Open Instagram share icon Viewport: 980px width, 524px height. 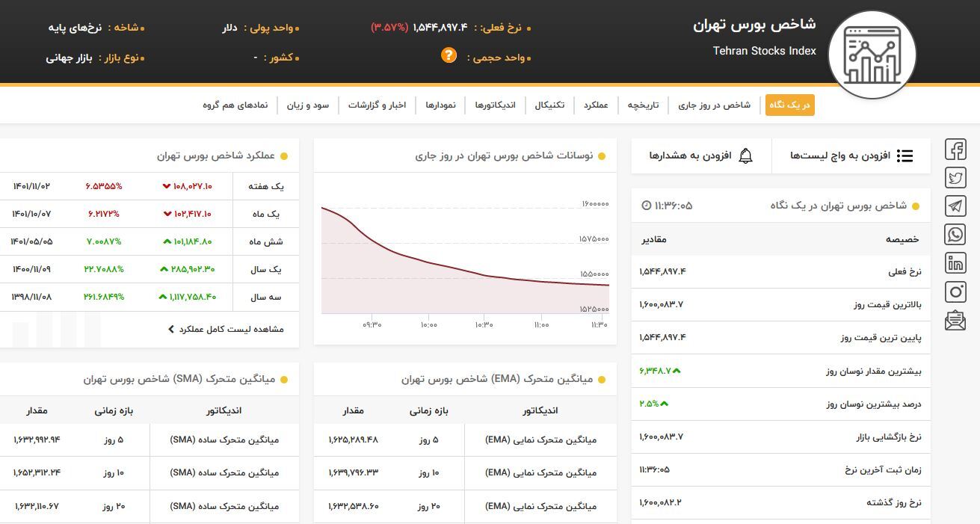point(955,292)
